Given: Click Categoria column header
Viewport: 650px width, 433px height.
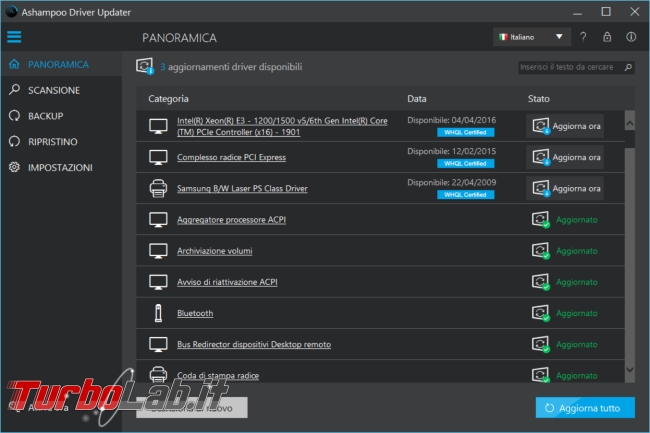Looking at the screenshot, I should click(x=168, y=99).
